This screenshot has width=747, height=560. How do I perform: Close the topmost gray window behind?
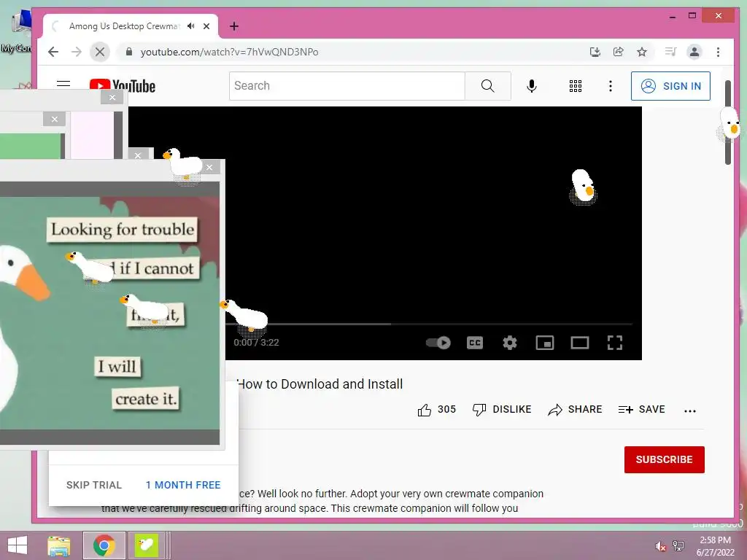click(x=112, y=97)
